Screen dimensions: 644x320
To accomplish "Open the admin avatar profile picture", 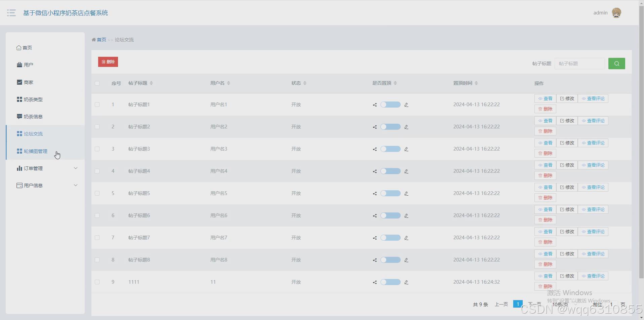I will pyautogui.click(x=616, y=13).
